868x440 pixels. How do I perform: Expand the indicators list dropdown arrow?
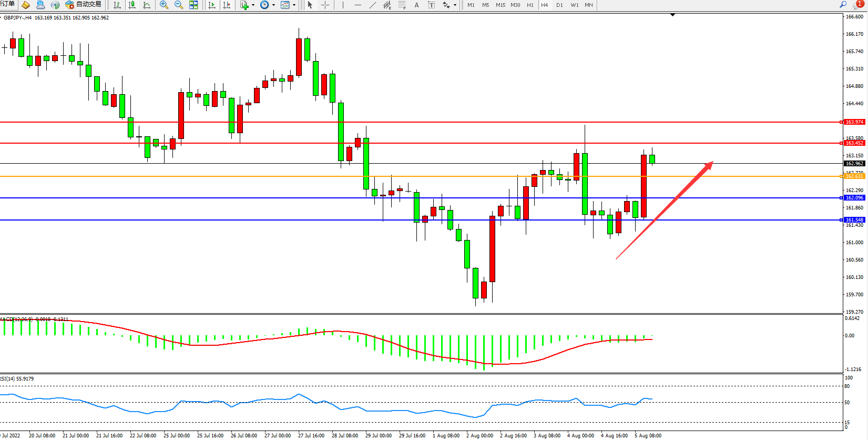tap(253, 5)
